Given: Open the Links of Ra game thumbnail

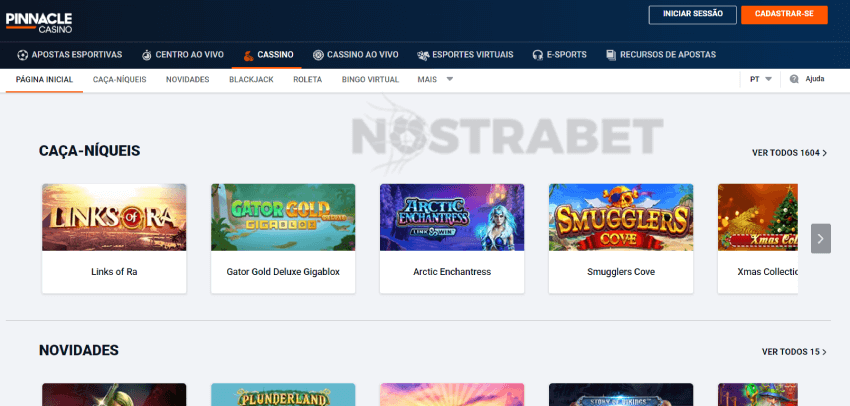Looking at the screenshot, I should click(x=114, y=217).
